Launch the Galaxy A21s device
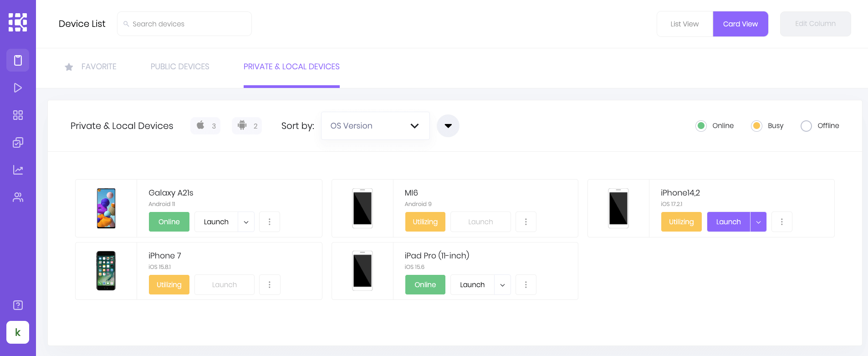Viewport: 868px width, 356px height. tap(216, 222)
